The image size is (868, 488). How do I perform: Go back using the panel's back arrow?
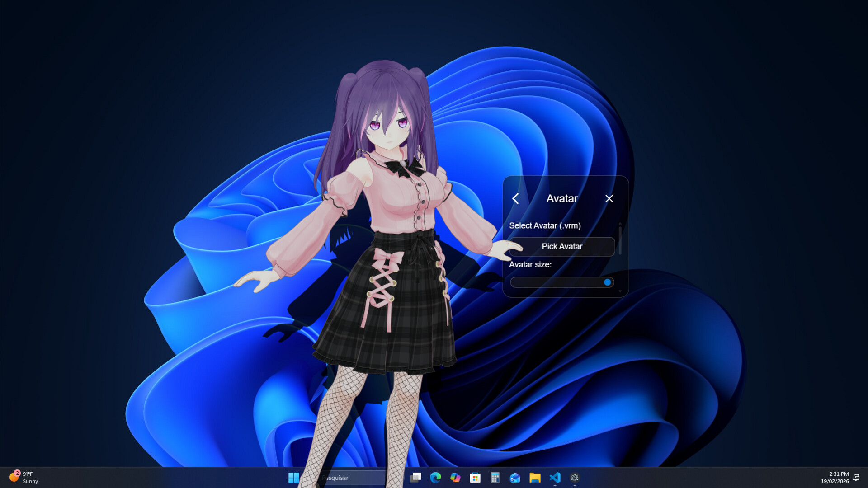point(515,199)
